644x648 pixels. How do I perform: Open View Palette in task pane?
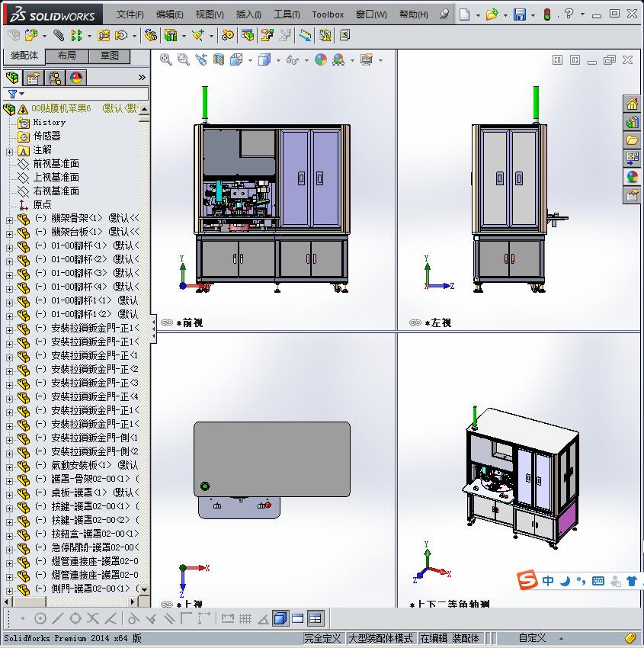coord(632,159)
